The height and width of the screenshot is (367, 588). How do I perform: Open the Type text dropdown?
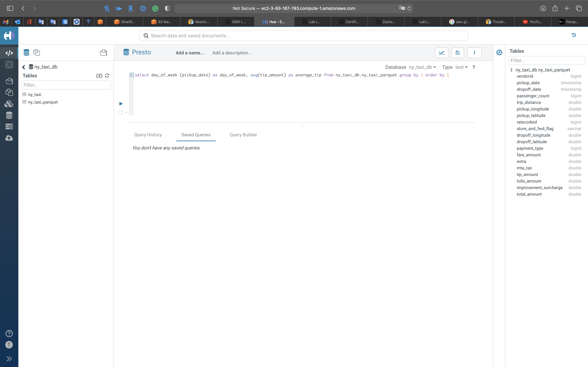coord(461,67)
